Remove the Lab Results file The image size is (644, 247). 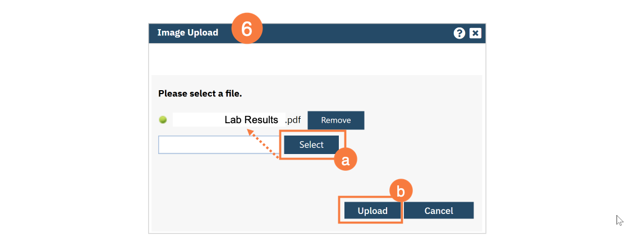coord(336,120)
